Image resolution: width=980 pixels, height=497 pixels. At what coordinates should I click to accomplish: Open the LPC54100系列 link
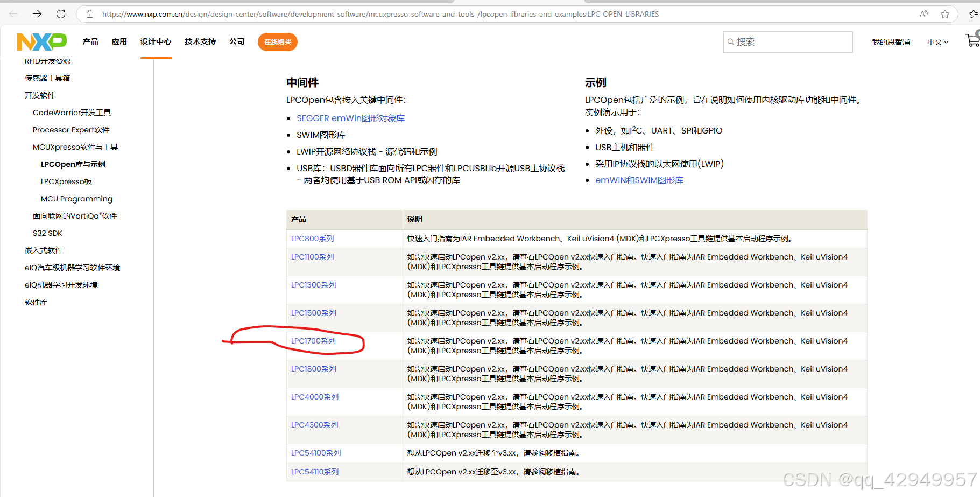[316, 453]
